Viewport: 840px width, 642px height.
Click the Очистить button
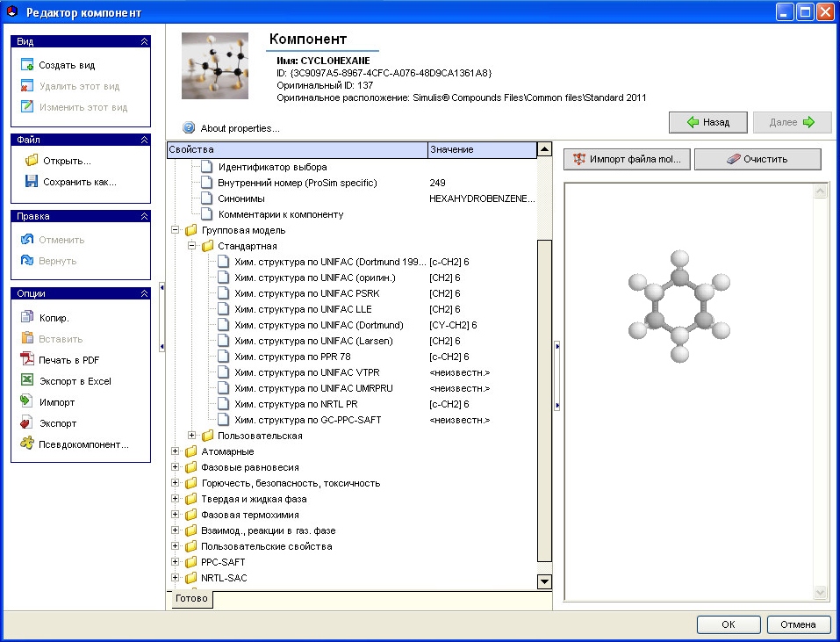click(757, 159)
